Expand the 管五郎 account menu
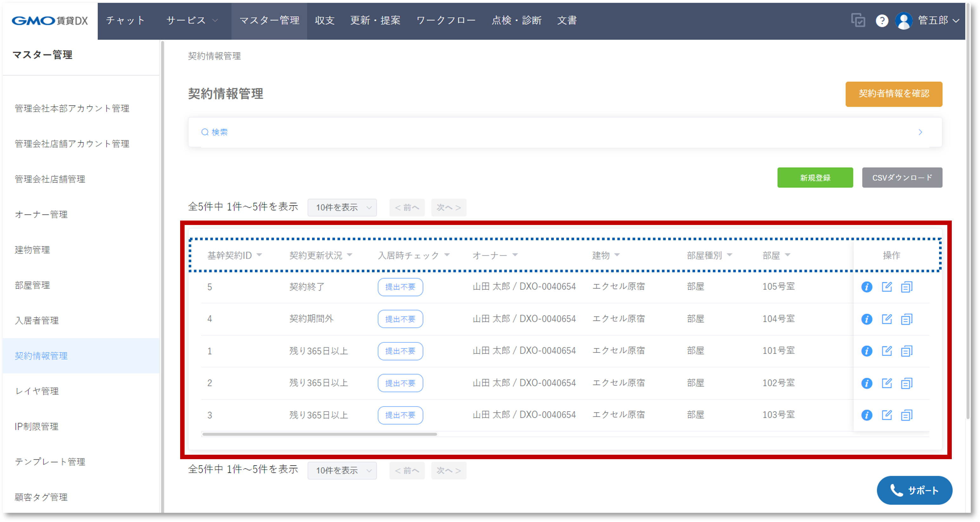Image resolution: width=980 pixels, height=522 pixels. coord(938,21)
